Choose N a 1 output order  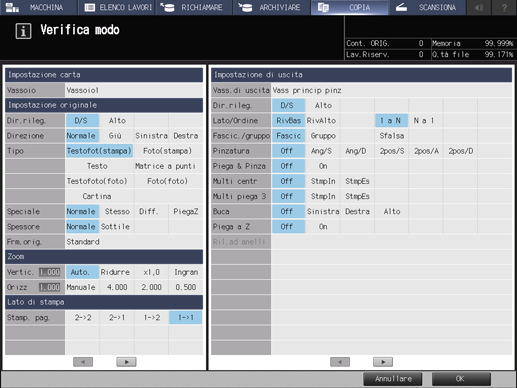[x=426, y=121]
